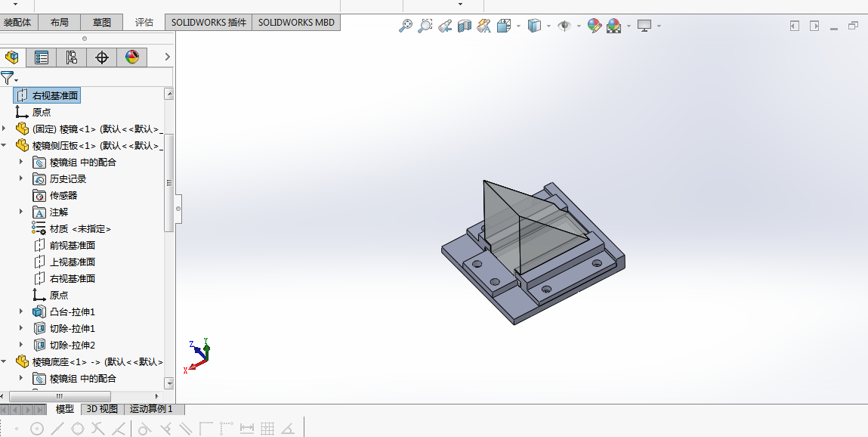
Task: Toggle grid snap icon
Action: 267,428
